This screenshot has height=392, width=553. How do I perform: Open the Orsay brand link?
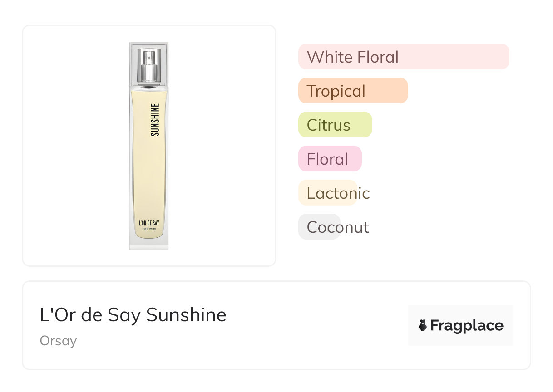coord(58,341)
